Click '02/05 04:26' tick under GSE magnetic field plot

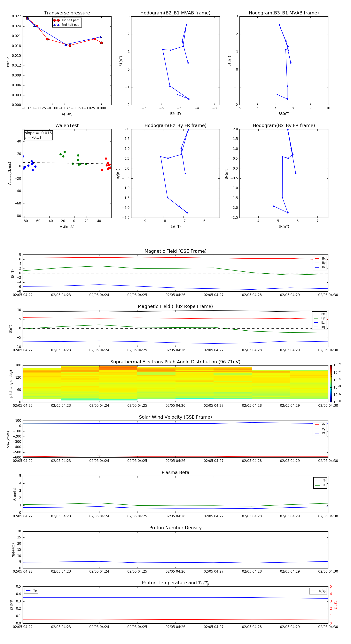(x=175, y=295)
